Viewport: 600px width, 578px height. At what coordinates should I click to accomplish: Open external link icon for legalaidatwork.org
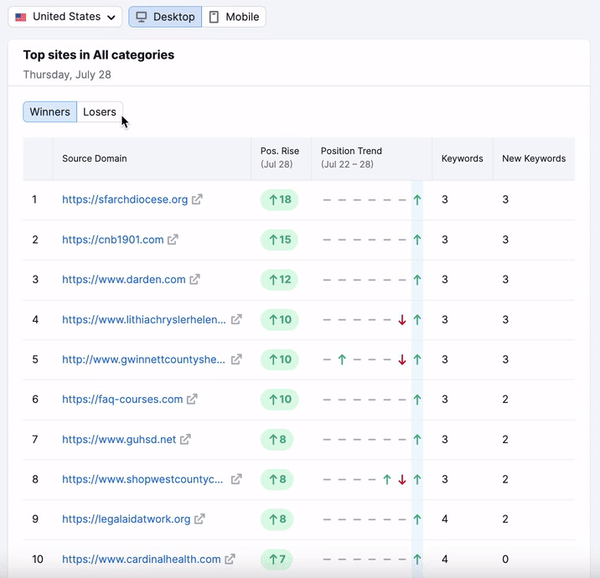point(199,519)
